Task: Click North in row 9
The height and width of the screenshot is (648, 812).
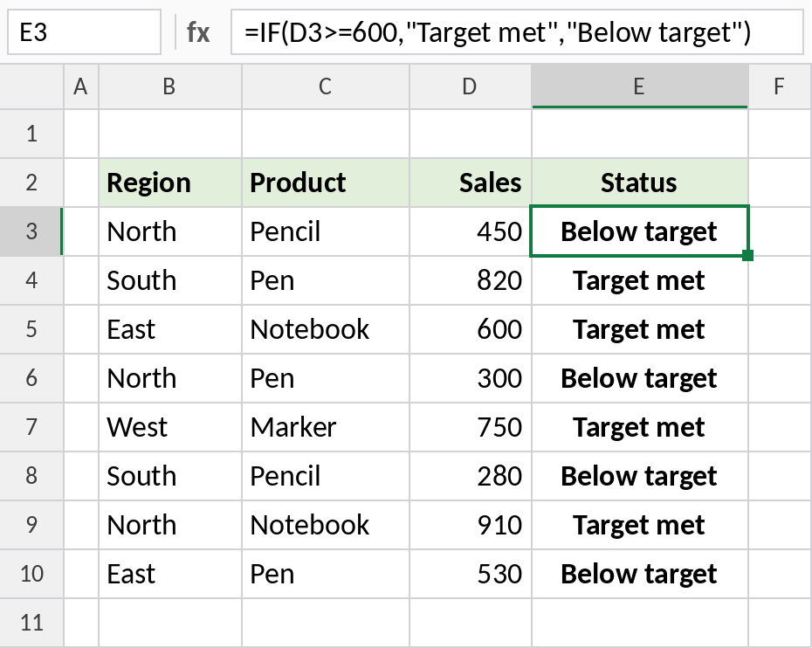Action: 170,525
